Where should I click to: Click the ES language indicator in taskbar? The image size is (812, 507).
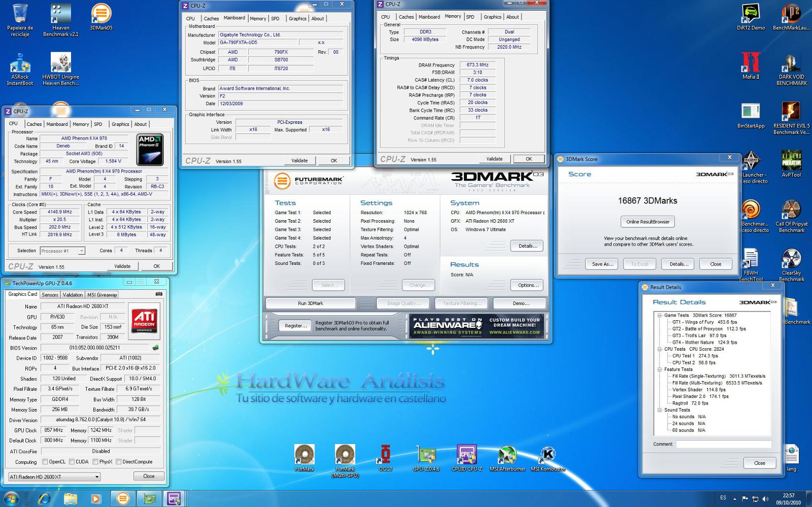click(x=723, y=498)
